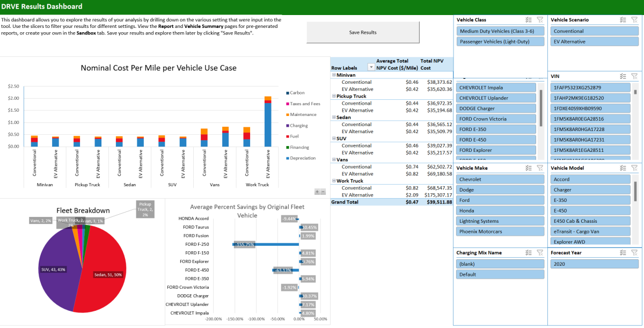This screenshot has height=328, width=644.
Task: Click the Fuel legend color swatch
Action: point(288,136)
